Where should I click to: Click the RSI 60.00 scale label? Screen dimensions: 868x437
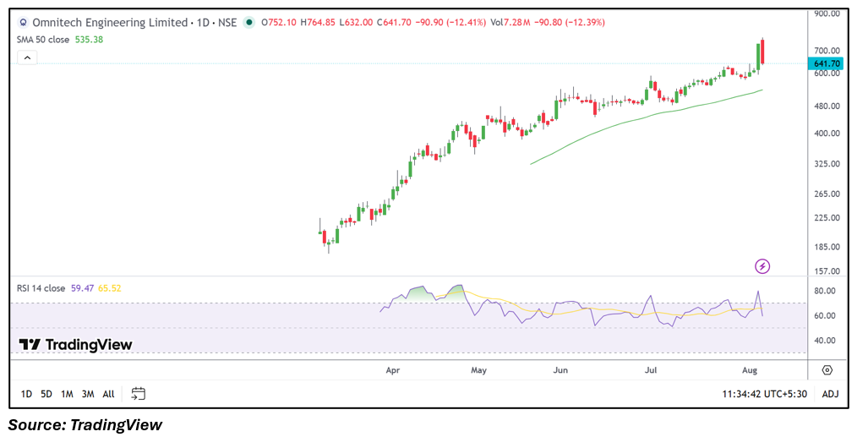[x=825, y=316]
